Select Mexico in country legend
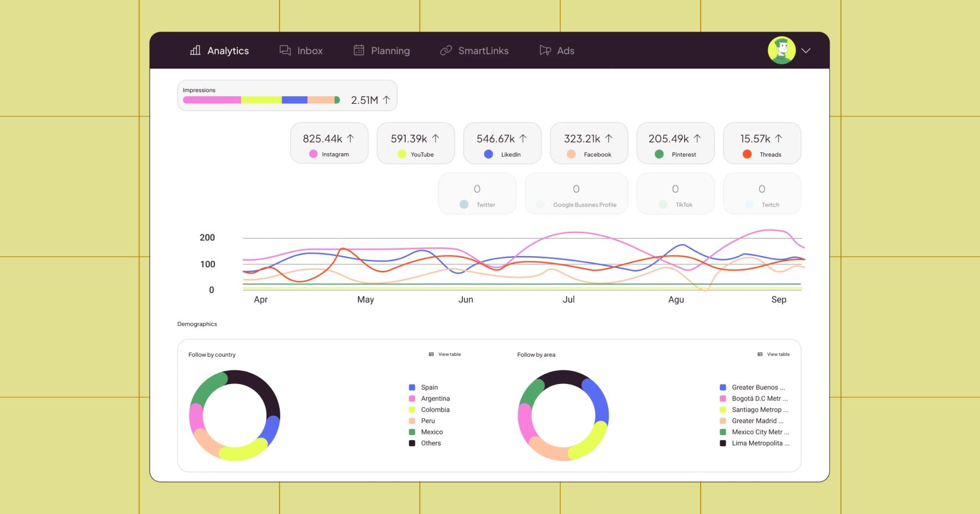The image size is (980, 514). tap(426, 432)
